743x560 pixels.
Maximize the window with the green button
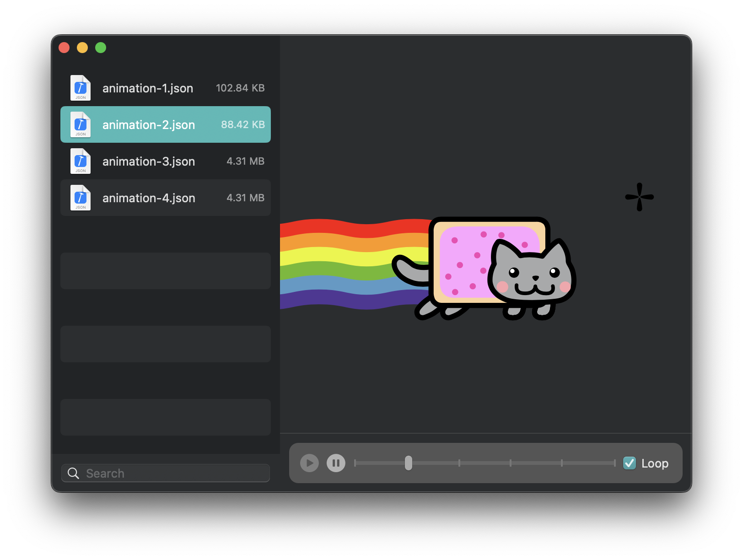[x=101, y=48]
